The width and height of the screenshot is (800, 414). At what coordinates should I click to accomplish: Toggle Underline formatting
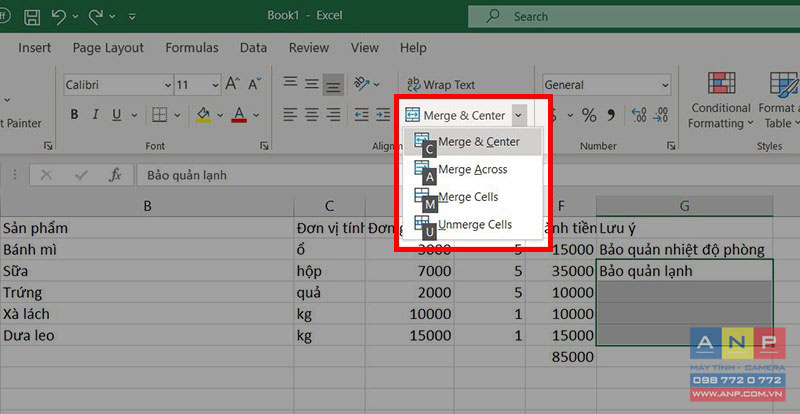click(x=117, y=115)
